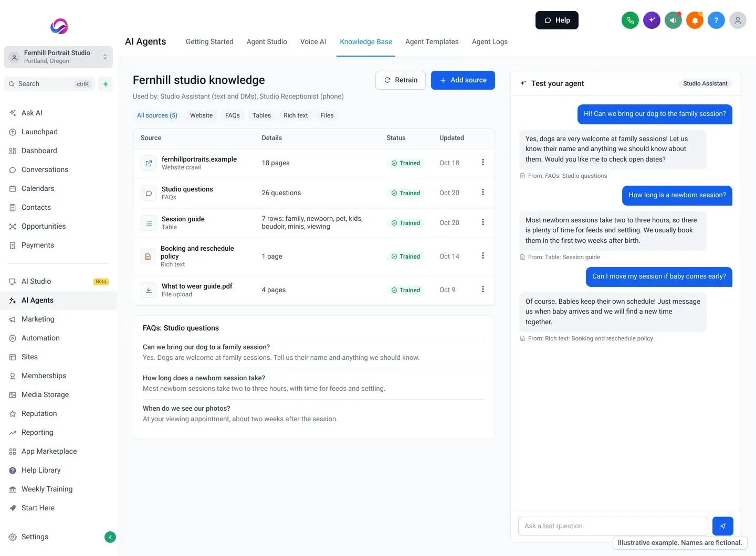The width and height of the screenshot is (756, 556).
Task: Filter sources by Tables
Action: coord(261,115)
